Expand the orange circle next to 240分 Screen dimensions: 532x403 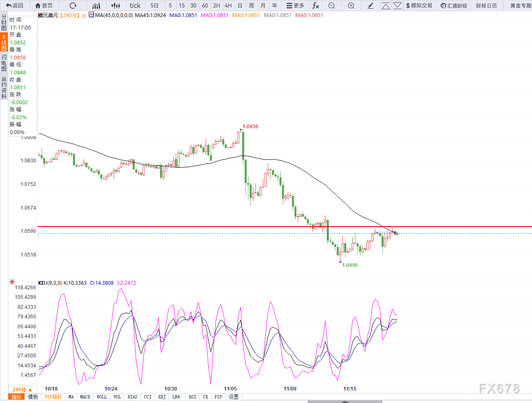(84, 15)
